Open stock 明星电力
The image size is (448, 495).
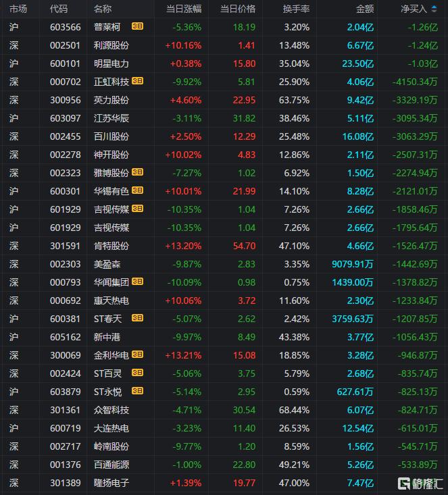(x=111, y=63)
